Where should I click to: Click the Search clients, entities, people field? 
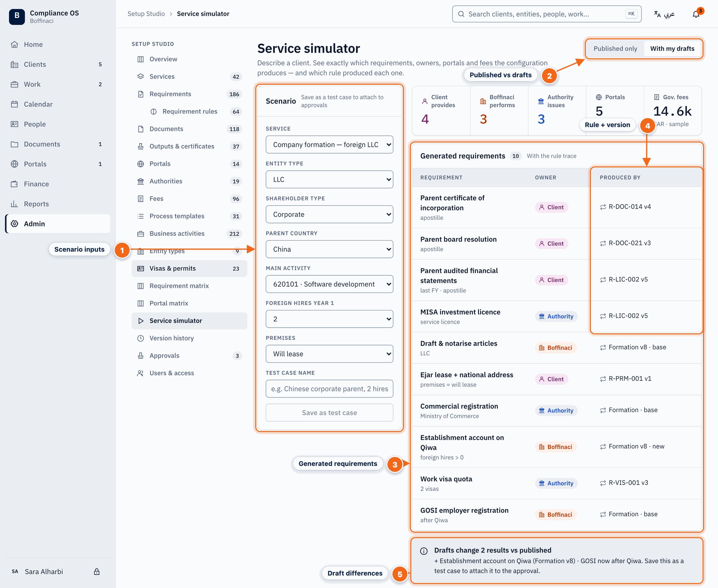(x=547, y=14)
